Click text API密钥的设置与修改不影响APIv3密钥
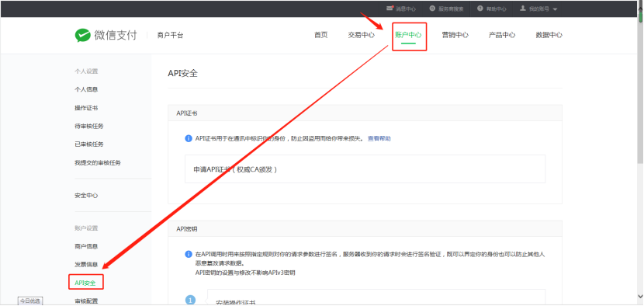This screenshot has width=644, height=306. [x=245, y=273]
